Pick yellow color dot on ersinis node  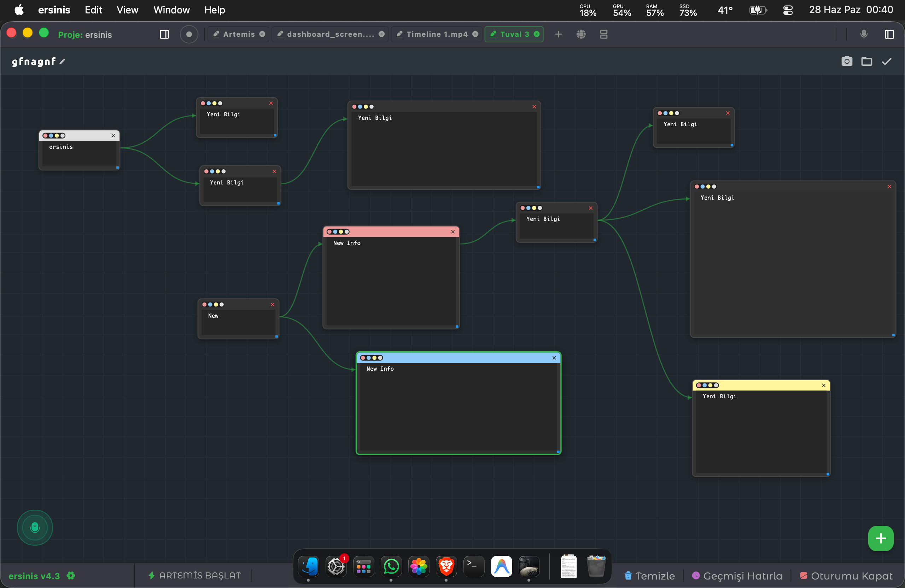tap(57, 136)
